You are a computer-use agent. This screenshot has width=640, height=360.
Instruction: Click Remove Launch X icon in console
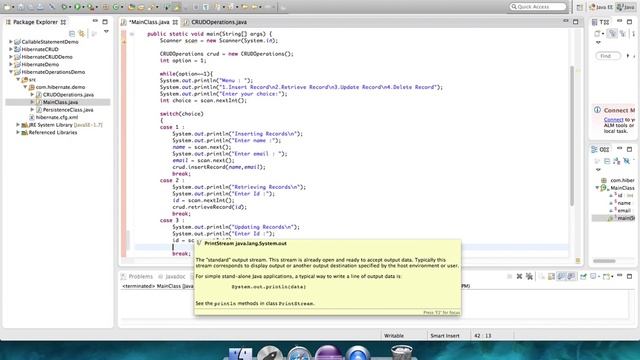tap(519, 276)
